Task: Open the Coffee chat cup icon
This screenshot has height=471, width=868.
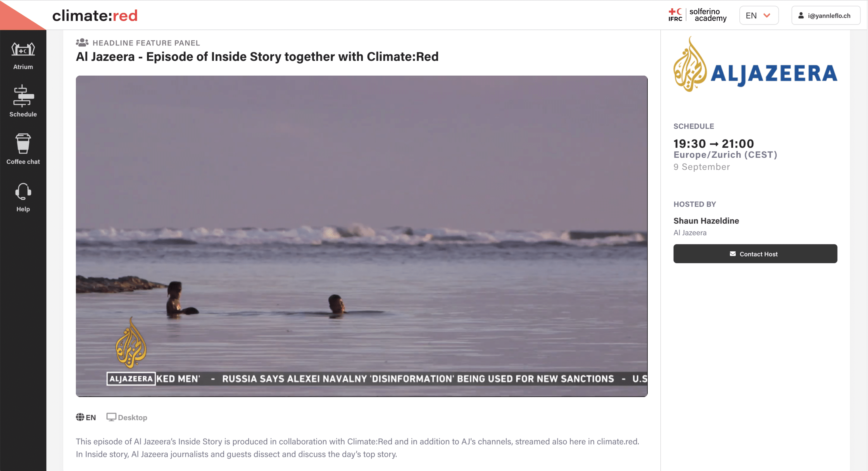Action: tap(23, 143)
